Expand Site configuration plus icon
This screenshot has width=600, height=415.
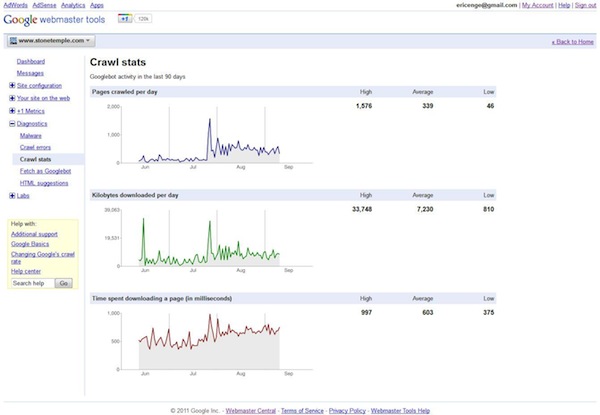click(x=12, y=85)
